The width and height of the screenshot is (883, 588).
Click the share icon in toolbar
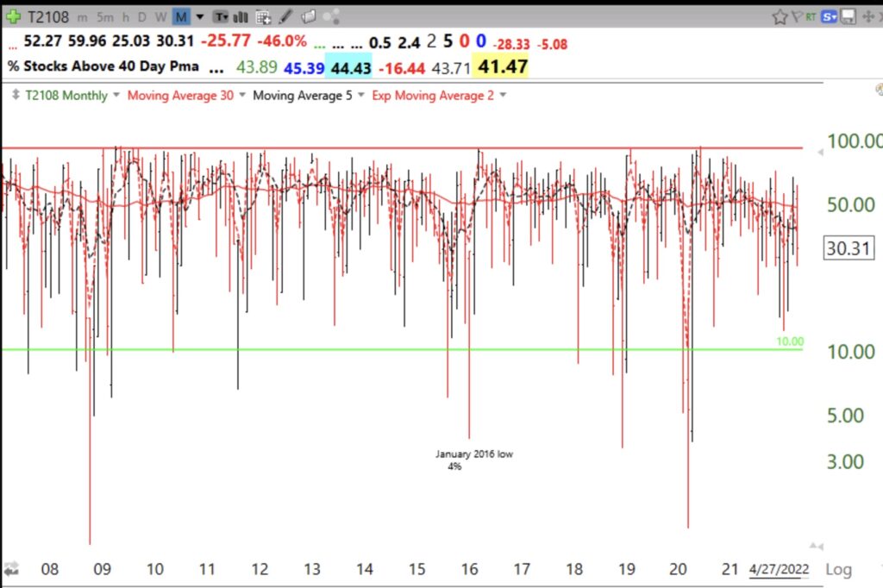[x=331, y=17]
